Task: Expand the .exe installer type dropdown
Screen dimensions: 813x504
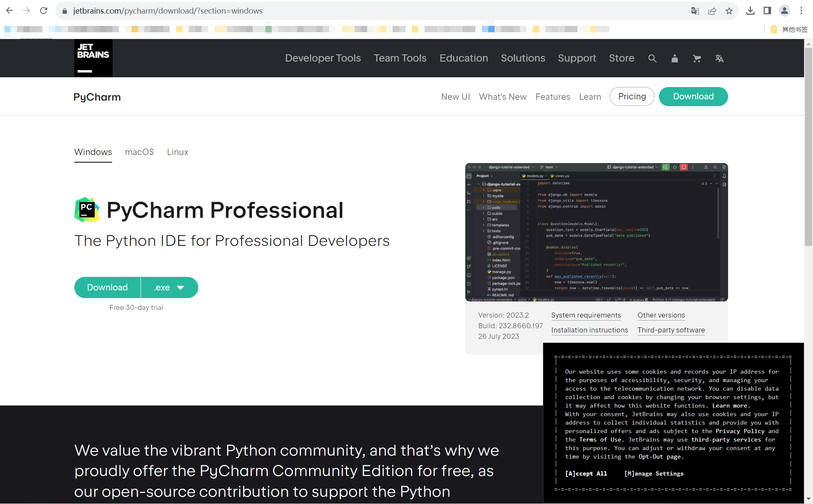Action: click(x=169, y=287)
